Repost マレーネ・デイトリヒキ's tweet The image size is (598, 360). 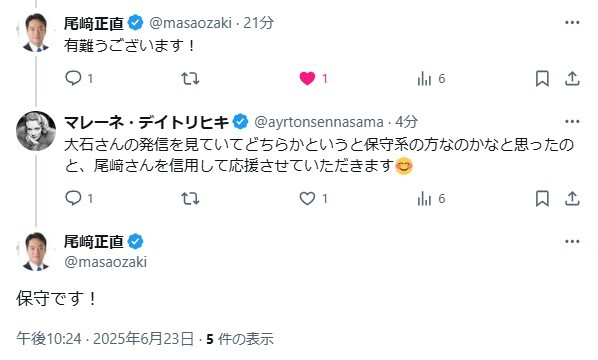tap(190, 199)
